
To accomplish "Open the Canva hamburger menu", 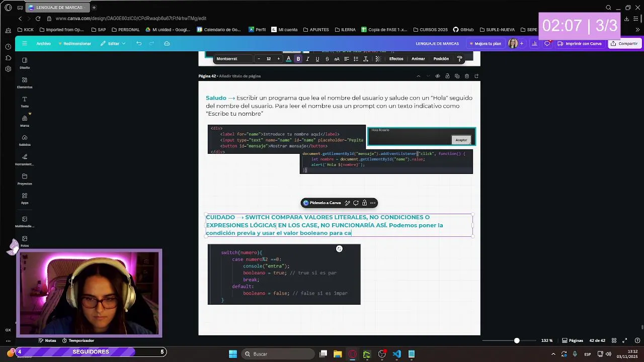I will 24,44.
